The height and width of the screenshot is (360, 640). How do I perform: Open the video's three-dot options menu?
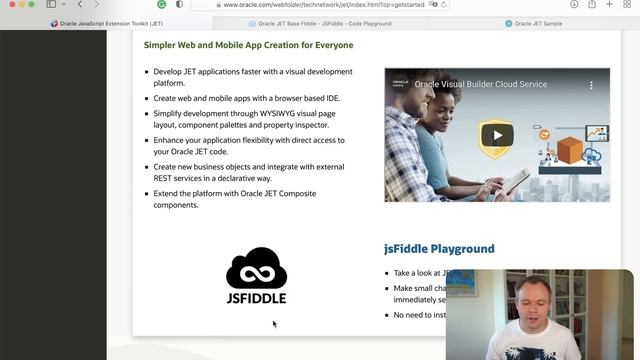click(591, 85)
